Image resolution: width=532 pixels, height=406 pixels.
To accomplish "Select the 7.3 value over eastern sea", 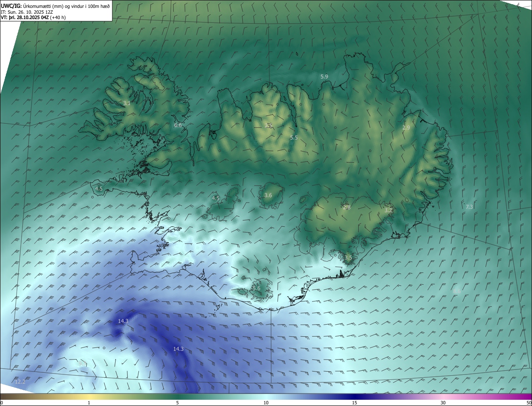I will point(469,207).
